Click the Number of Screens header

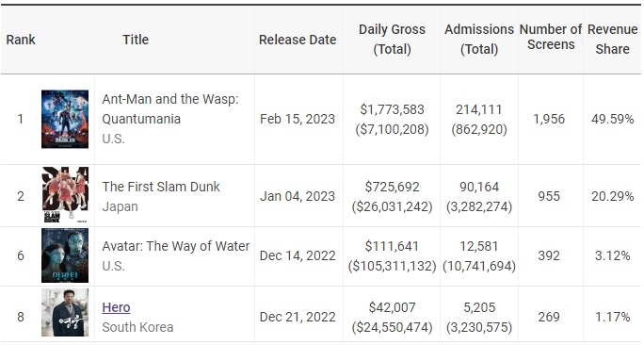(x=551, y=37)
